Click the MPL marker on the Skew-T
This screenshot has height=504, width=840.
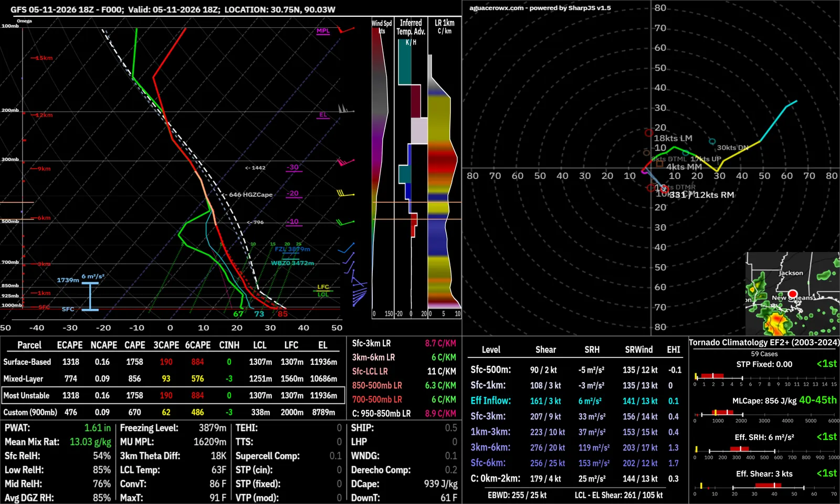(323, 31)
